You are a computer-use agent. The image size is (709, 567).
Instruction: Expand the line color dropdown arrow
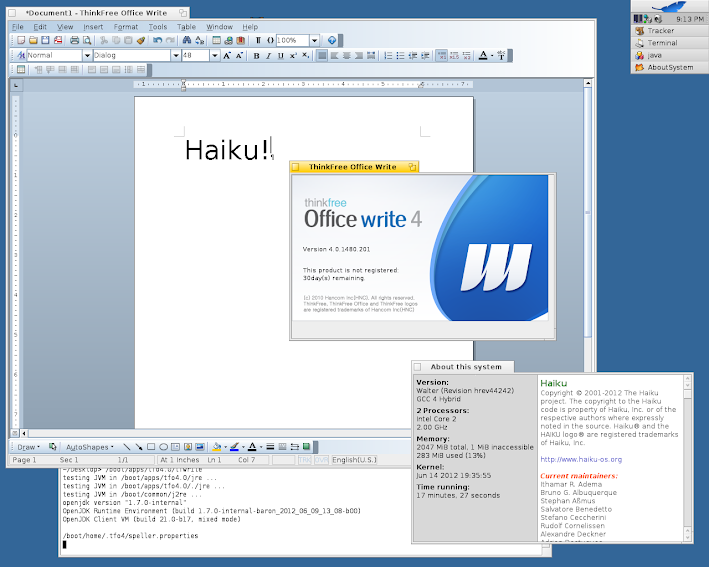[243, 447]
